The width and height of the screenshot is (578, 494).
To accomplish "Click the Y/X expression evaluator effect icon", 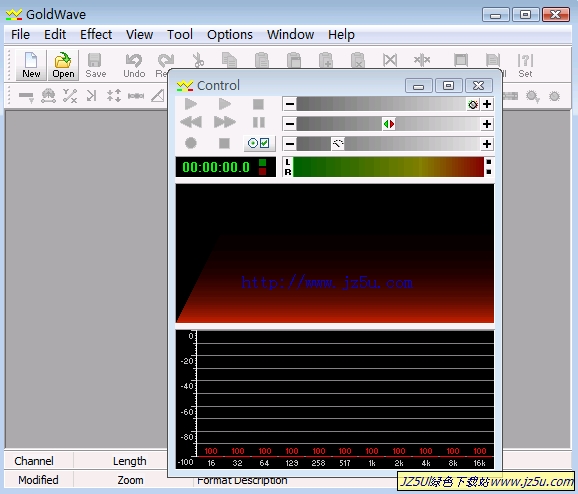I will pyautogui.click(x=70, y=96).
